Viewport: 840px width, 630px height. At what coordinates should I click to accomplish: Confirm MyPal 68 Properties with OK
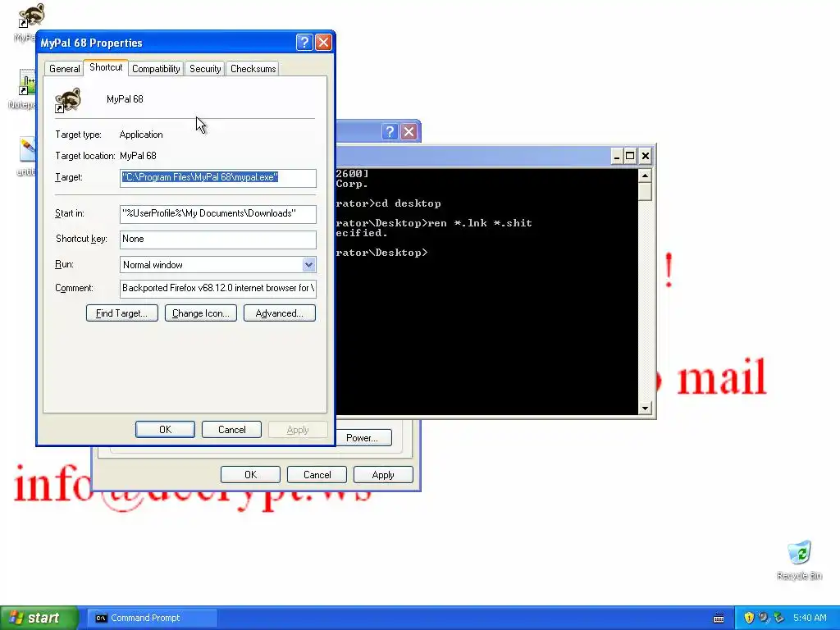pos(165,430)
